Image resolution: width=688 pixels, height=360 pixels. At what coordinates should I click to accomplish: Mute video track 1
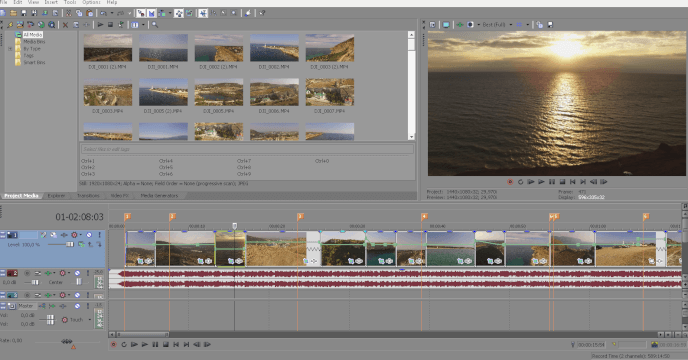point(89,235)
